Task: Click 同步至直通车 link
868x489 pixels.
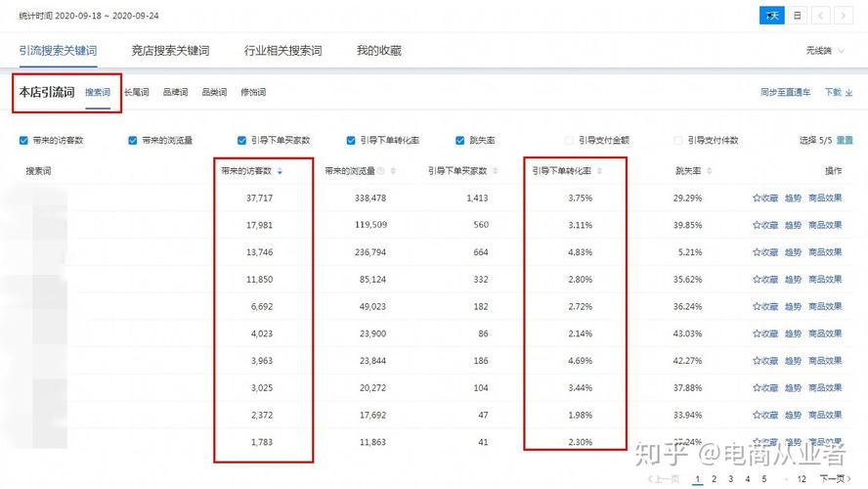Action: pyautogui.click(x=785, y=93)
